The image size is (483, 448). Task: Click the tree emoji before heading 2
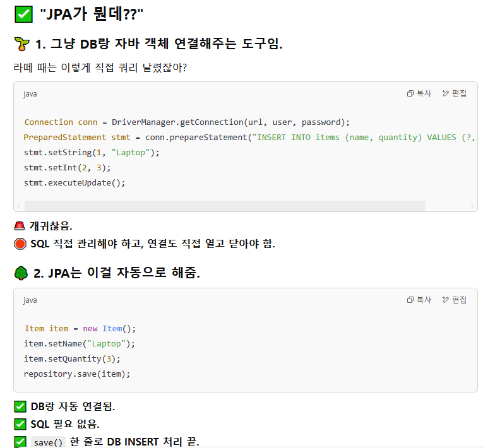click(21, 273)
